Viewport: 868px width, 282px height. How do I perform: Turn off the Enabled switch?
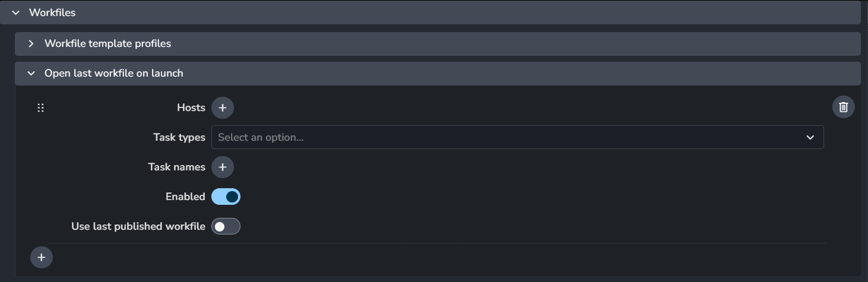coord(226,197)
